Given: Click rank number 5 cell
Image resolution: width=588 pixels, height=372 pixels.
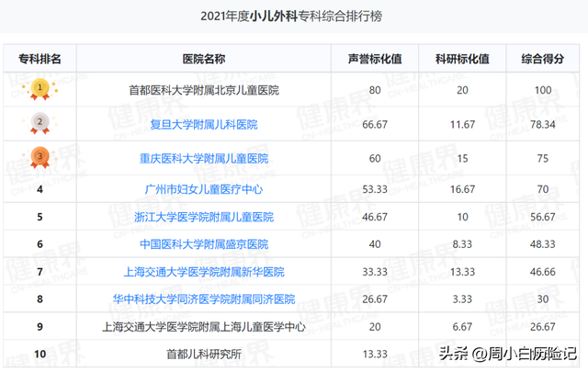Looking at the screenshot, I should point(40,217).
